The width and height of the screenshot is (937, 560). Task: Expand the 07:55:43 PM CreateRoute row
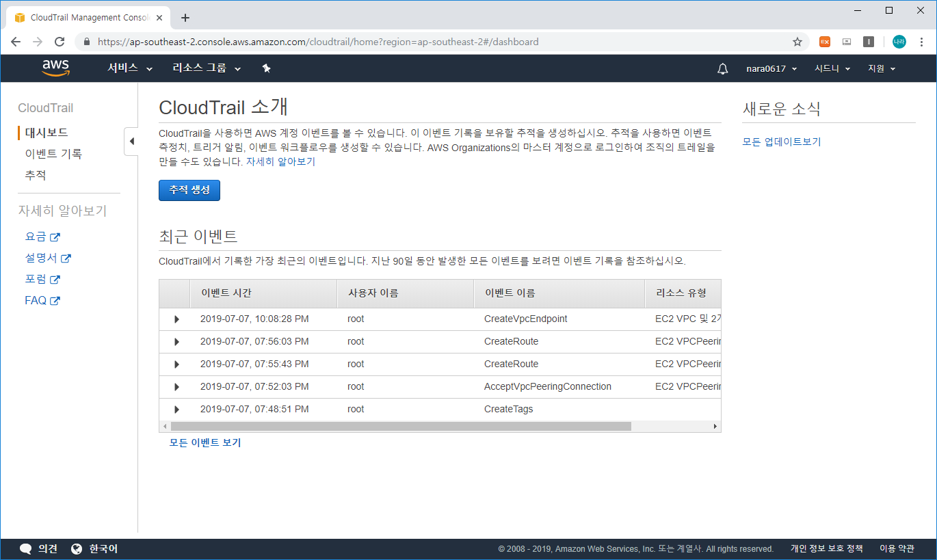[x=176, y=364]
